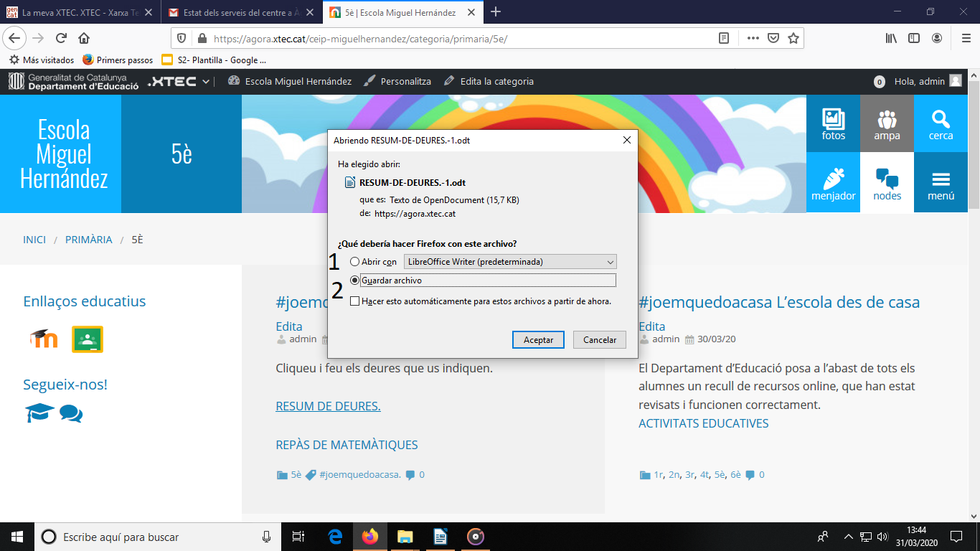980x551 pixels.
Task: Click the nodes chat icon
Action: (887, 184)
